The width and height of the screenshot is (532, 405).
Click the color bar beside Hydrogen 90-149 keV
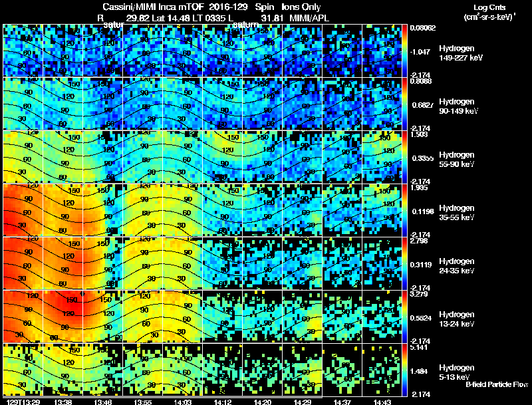404,104
